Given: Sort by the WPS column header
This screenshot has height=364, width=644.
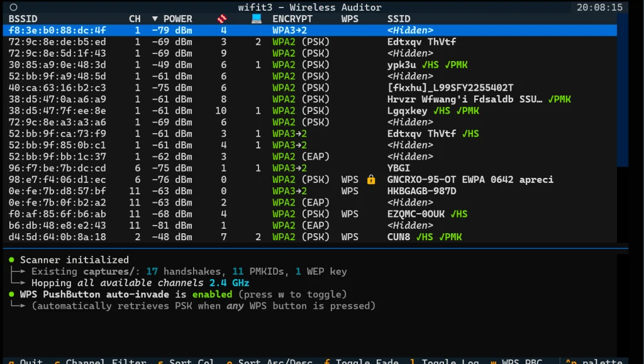Looking at the screenshot, I should (350, 19).
